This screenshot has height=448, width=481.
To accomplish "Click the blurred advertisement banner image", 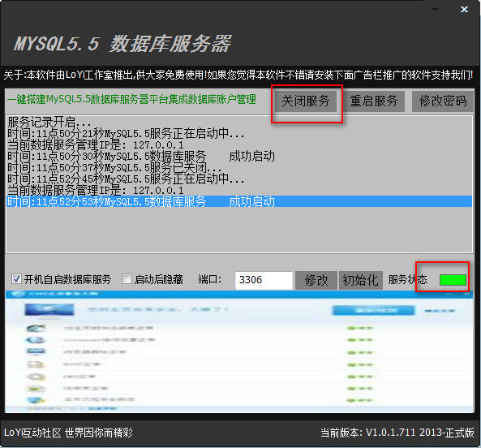I will (x=239, y=351).
